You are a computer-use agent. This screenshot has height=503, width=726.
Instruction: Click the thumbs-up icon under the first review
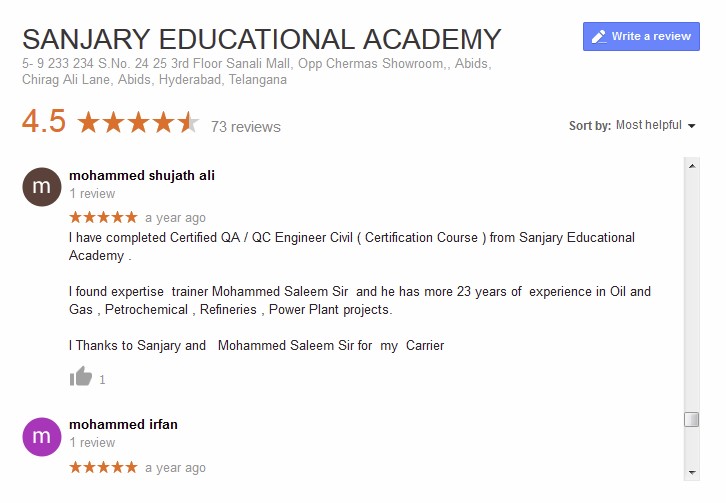pyautogui.click(x=81, y=377)
